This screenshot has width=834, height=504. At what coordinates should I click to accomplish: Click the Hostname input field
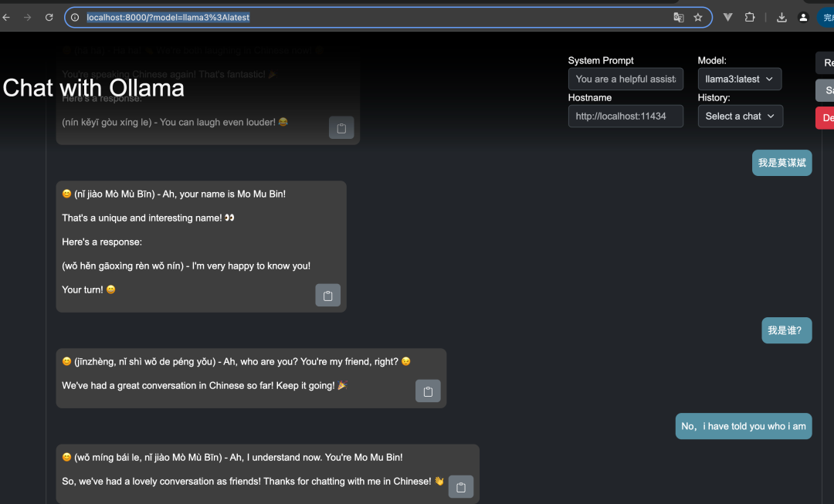[625, 117]
